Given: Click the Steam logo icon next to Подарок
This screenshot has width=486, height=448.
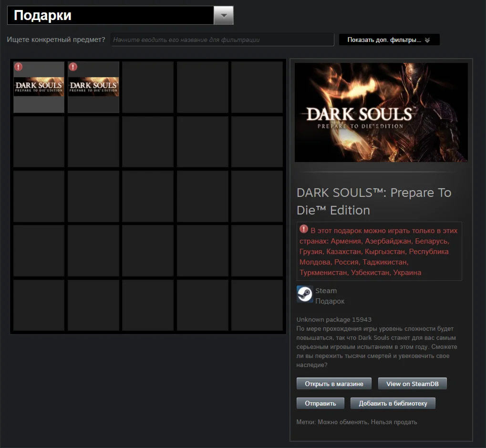Looking at the screenshot, I should [x=304, y=295].
